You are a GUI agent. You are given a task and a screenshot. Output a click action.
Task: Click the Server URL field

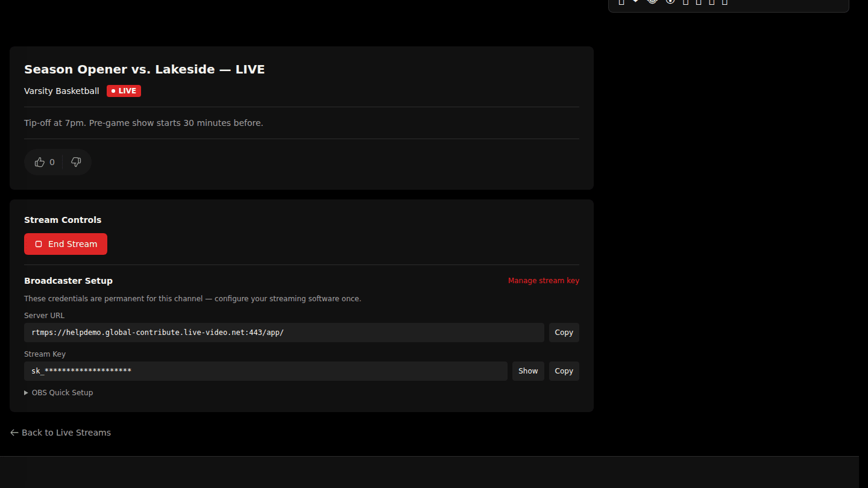point(284,333)
